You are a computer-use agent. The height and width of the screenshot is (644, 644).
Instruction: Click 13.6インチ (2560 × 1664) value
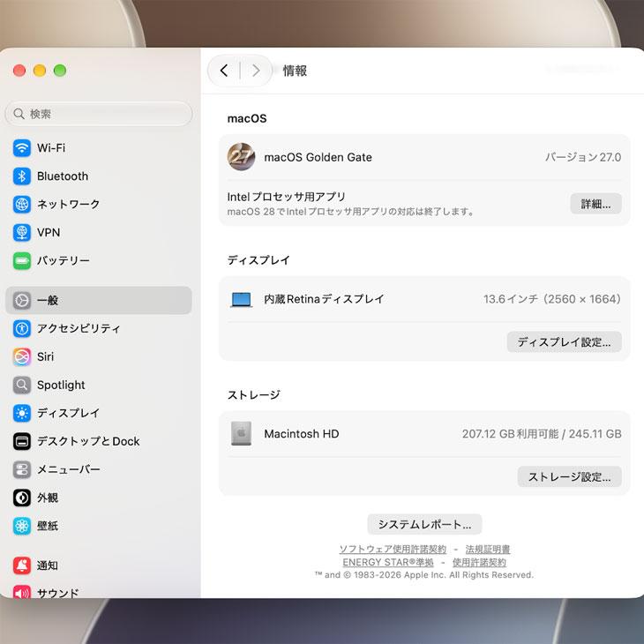[552, 299]
